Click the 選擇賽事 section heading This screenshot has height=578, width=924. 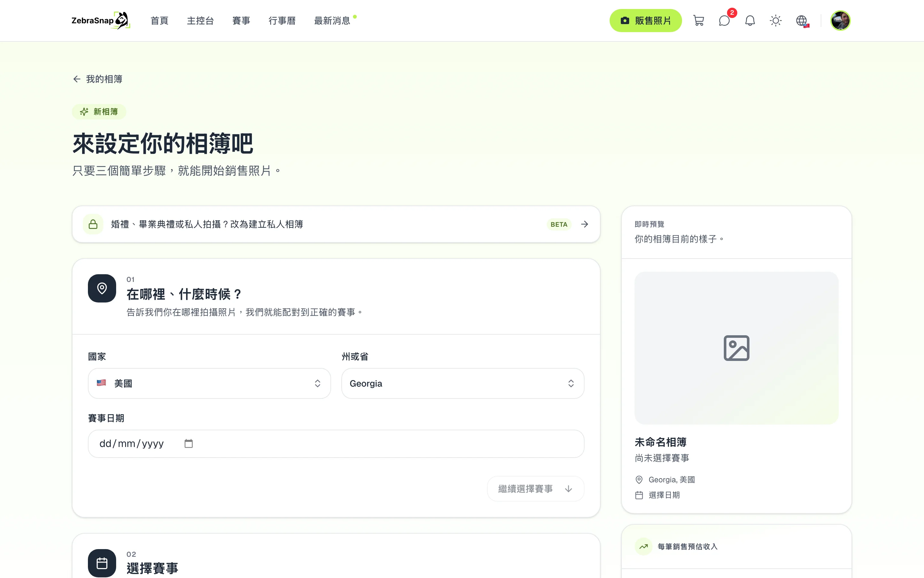point(152,568)
